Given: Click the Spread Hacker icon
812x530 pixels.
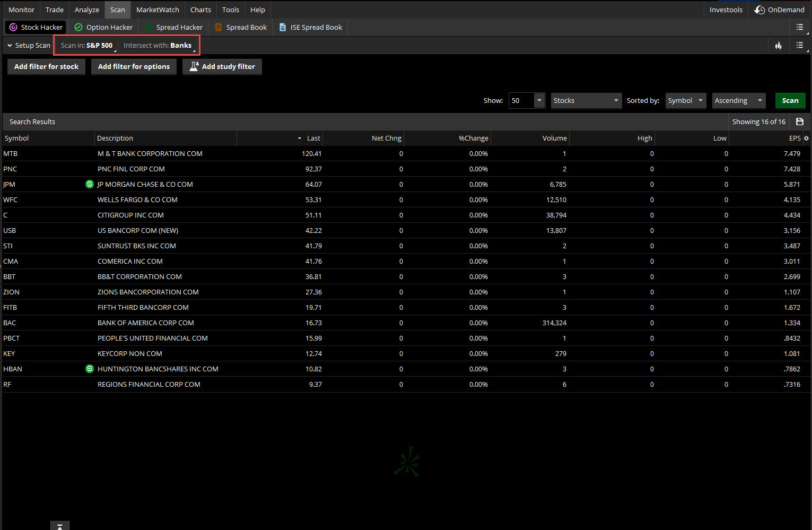Looking at the screenshot, I should point(149,27).
